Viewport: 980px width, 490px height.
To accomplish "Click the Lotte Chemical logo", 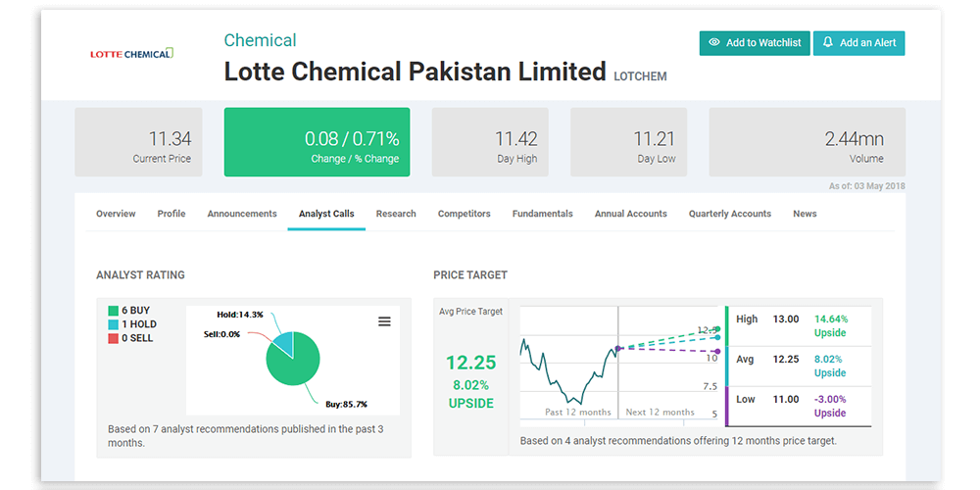I will [132, 54].
